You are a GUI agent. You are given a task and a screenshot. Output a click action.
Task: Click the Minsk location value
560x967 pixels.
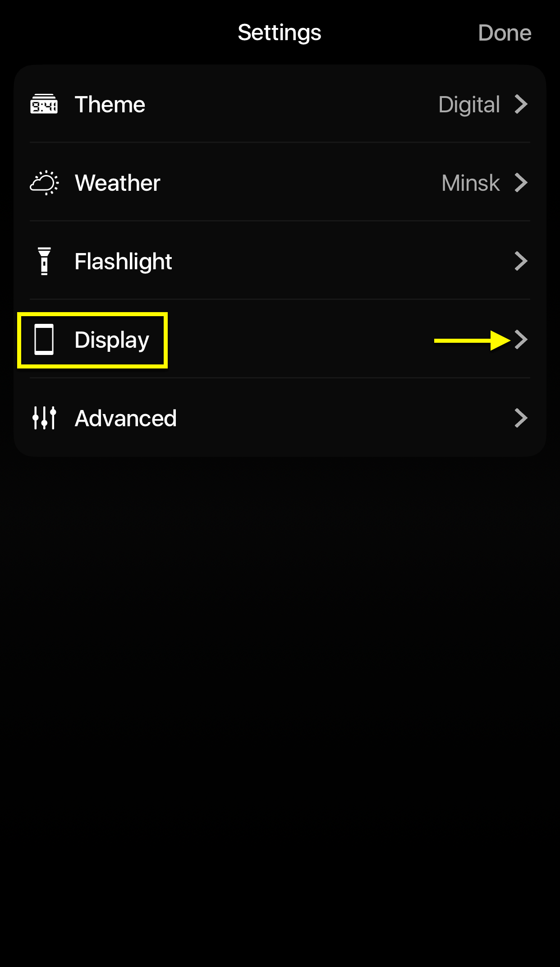pos(471,183)
